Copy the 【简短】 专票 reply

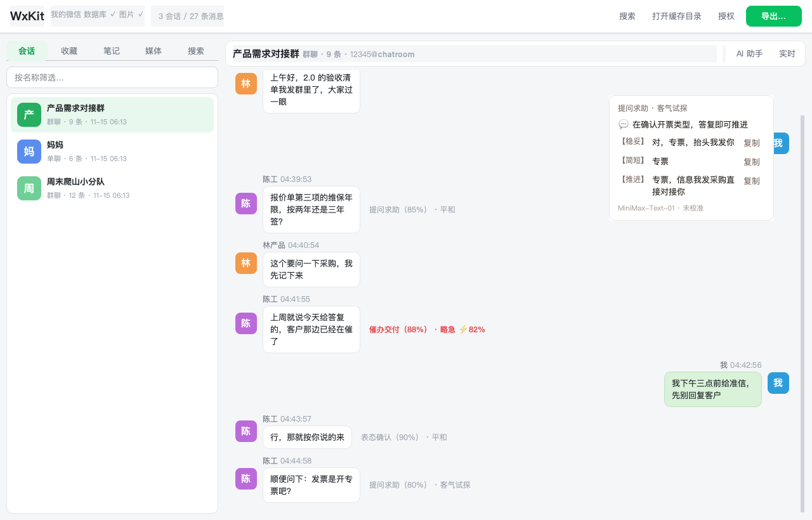click(x=752, y=162)
